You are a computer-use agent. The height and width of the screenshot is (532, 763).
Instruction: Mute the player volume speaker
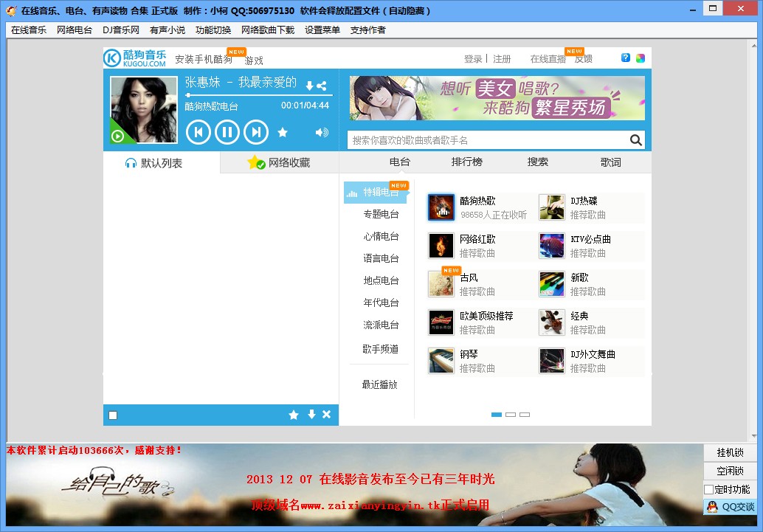[x=322, y=132]
